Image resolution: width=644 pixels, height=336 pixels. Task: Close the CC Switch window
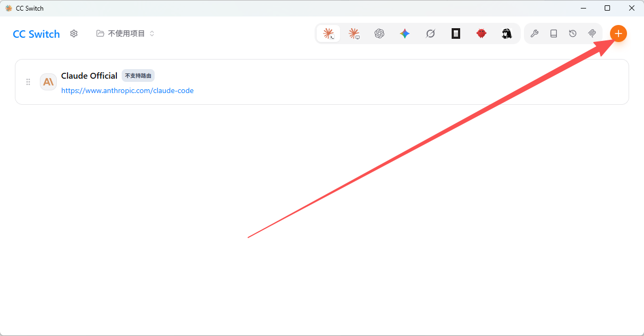[x=632, y=8]
